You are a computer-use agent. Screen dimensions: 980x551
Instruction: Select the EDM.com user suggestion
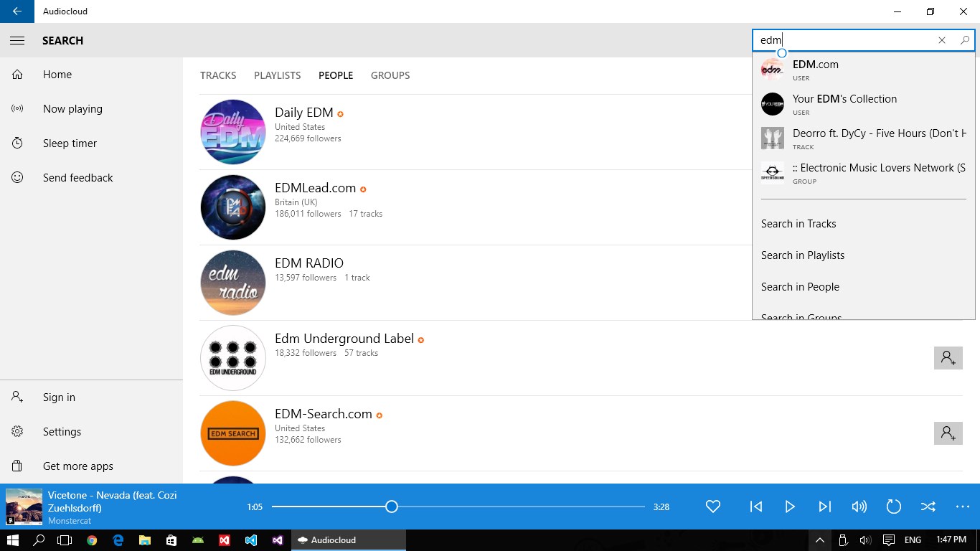point(815,64)
